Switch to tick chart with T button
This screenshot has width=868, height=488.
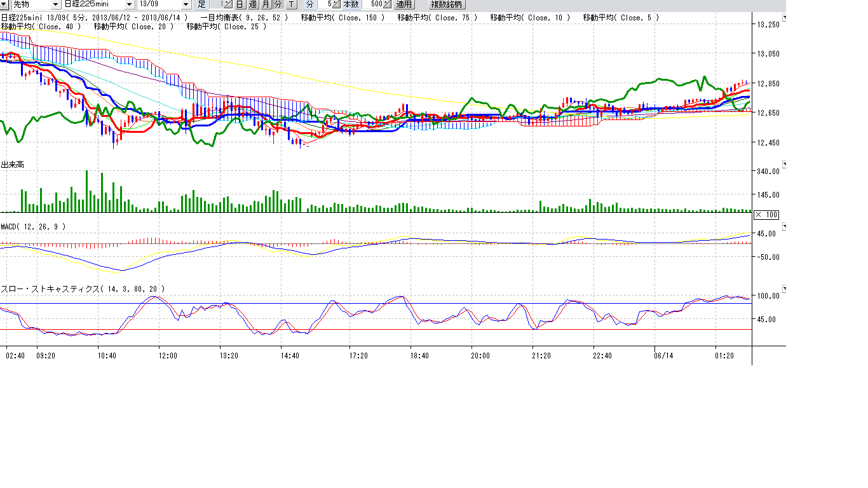pos(291,4)
